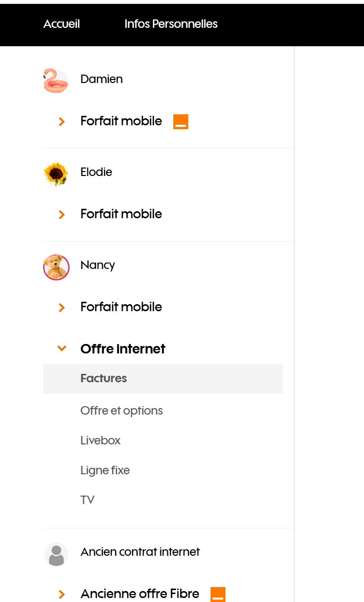Select Ligne fixe in the submenu
This screenshot has height=602, width=364.
click(x=105, y=470)
